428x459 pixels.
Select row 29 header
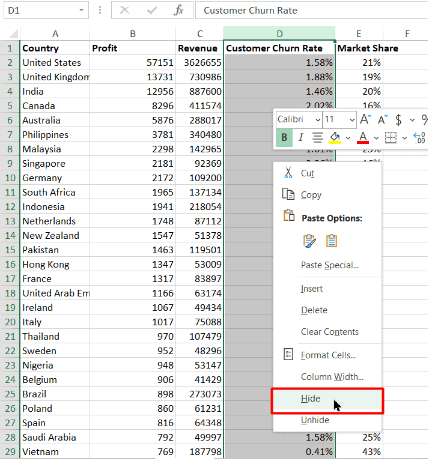tap(10, 452)
